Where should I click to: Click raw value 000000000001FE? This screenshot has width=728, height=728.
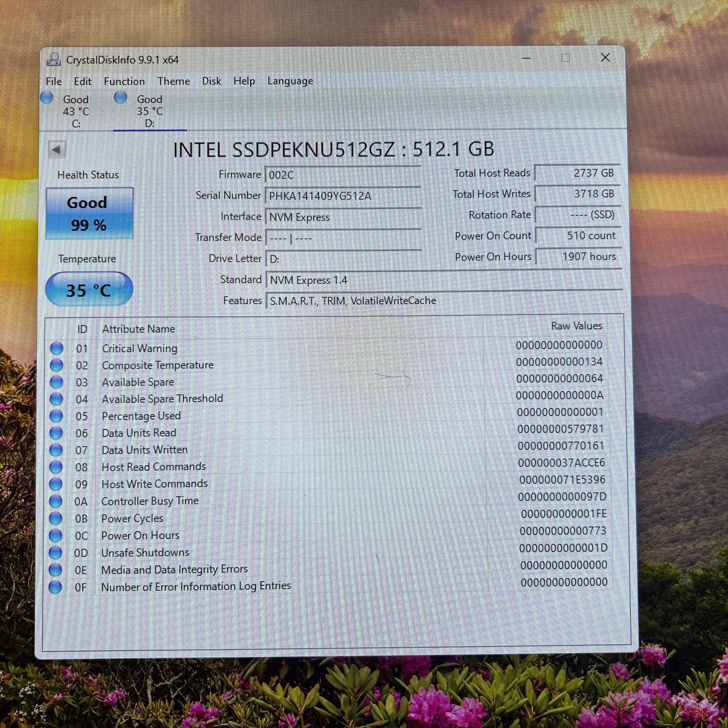tap(564, 514)
